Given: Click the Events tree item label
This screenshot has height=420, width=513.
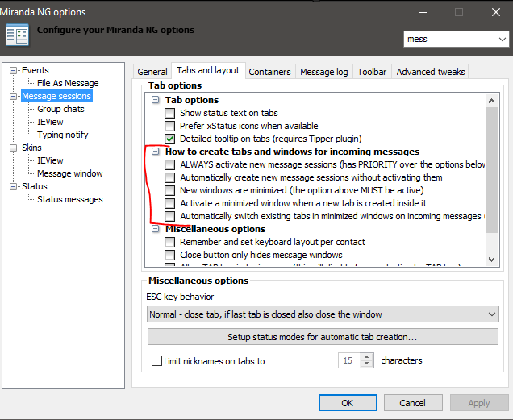Looking at the screenshot, I should 35,70.
